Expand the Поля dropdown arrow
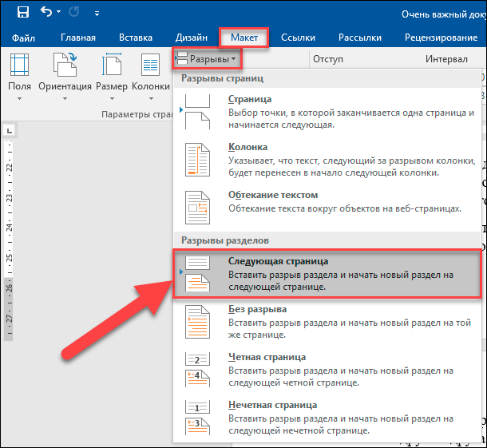This screenshot has height=448, width=487. pyautogui.click(x=20, y=99)
